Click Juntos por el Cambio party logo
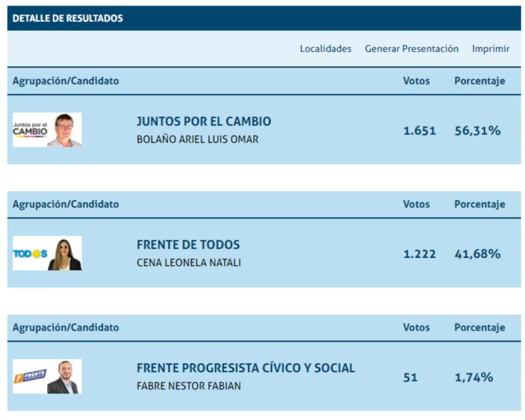This screenshot has height=420, width=525. click(30, 130)
